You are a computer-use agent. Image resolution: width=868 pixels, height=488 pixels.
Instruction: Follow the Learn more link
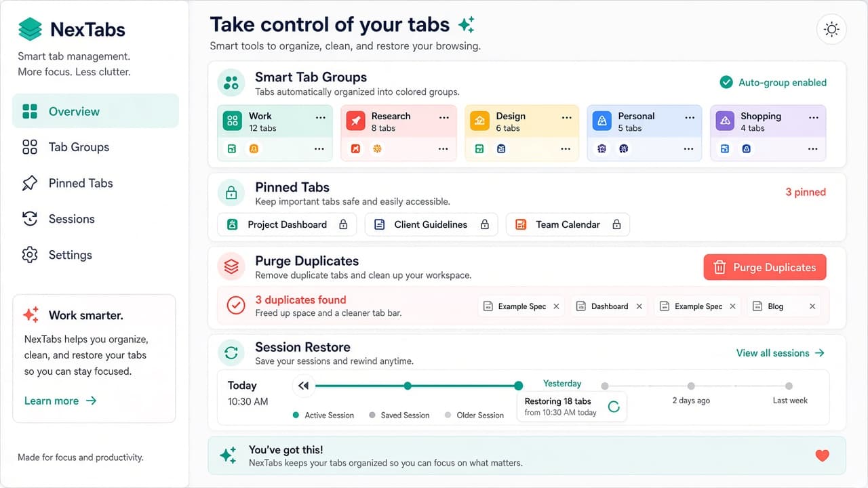click(x=60, y=401)
